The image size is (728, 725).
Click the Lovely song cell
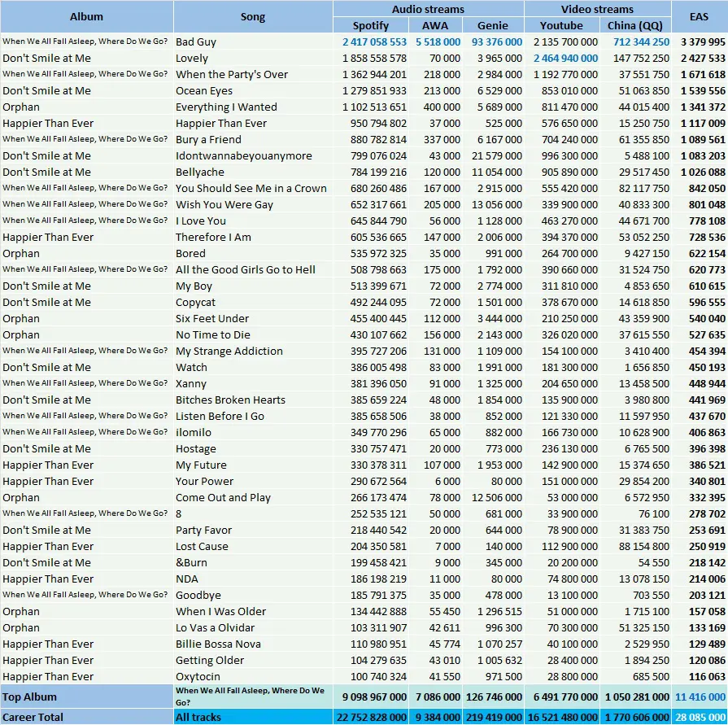253,58
